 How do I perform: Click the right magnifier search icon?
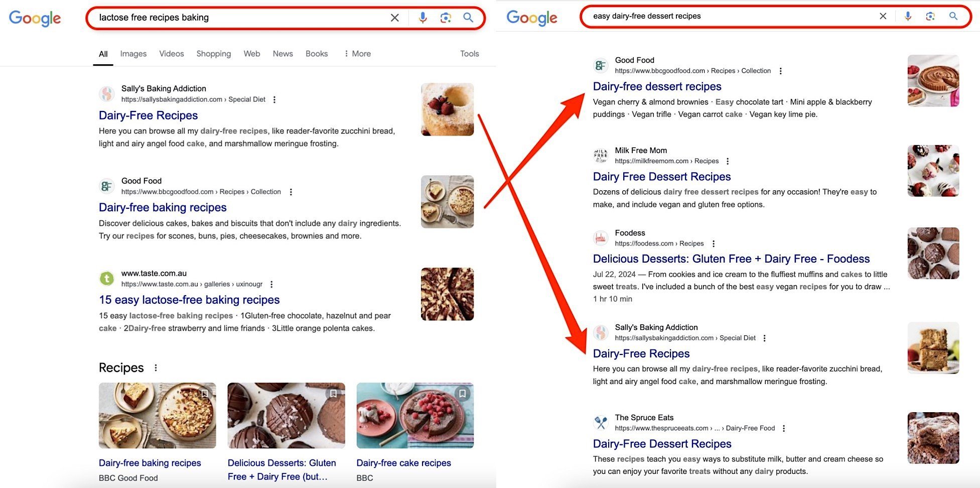[x=953, y=16]
